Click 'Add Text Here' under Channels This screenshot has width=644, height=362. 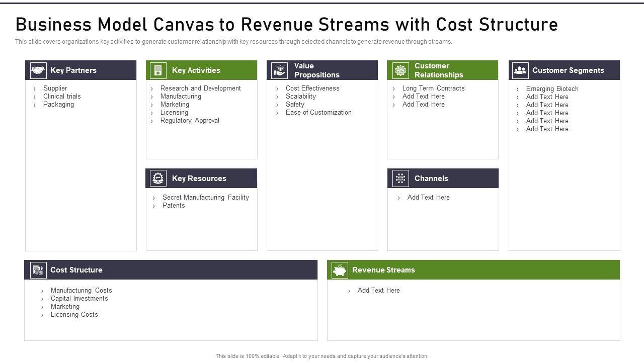click(428, 198)
